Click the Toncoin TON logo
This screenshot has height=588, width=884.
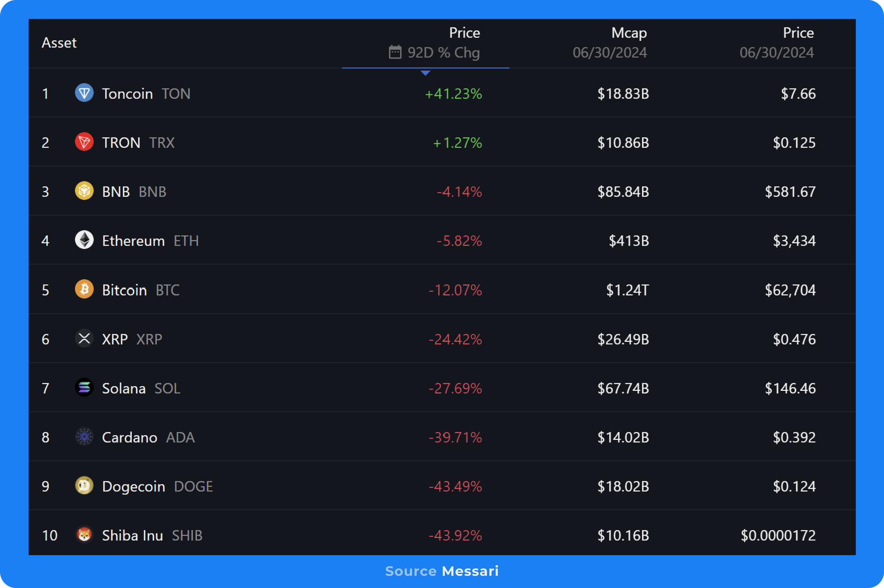[84, 93]
